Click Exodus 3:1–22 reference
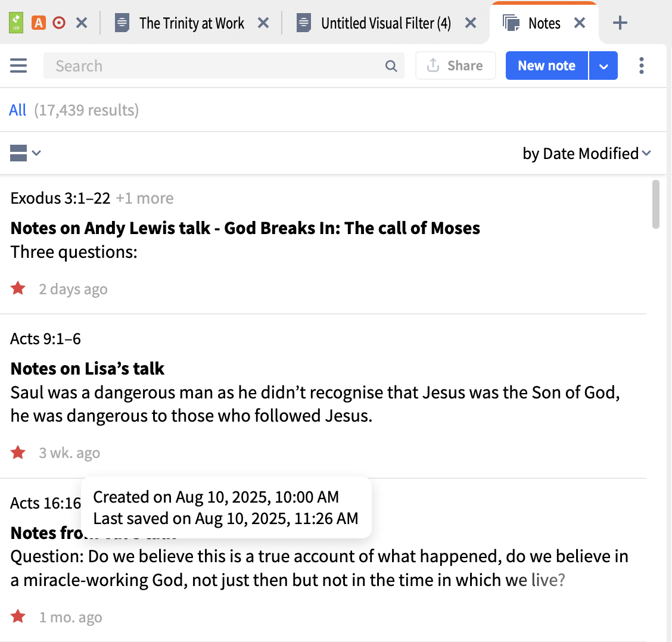Screen dimensions: 672x642 pos(60,198)
